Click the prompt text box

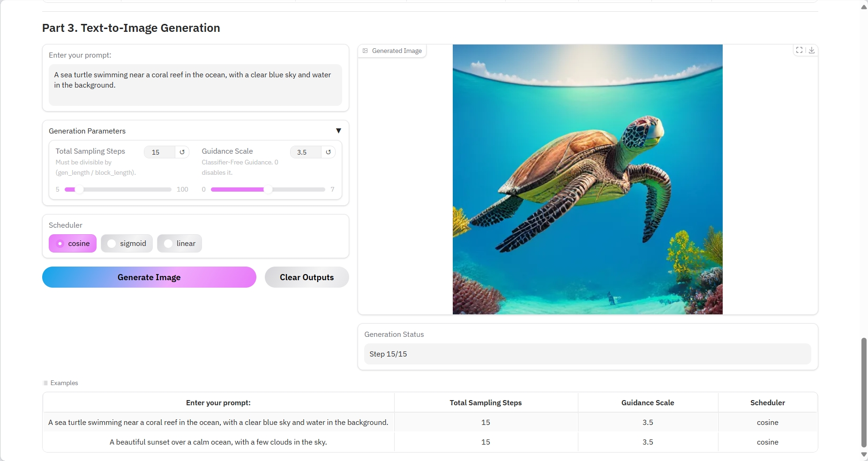tap(195, 85)
